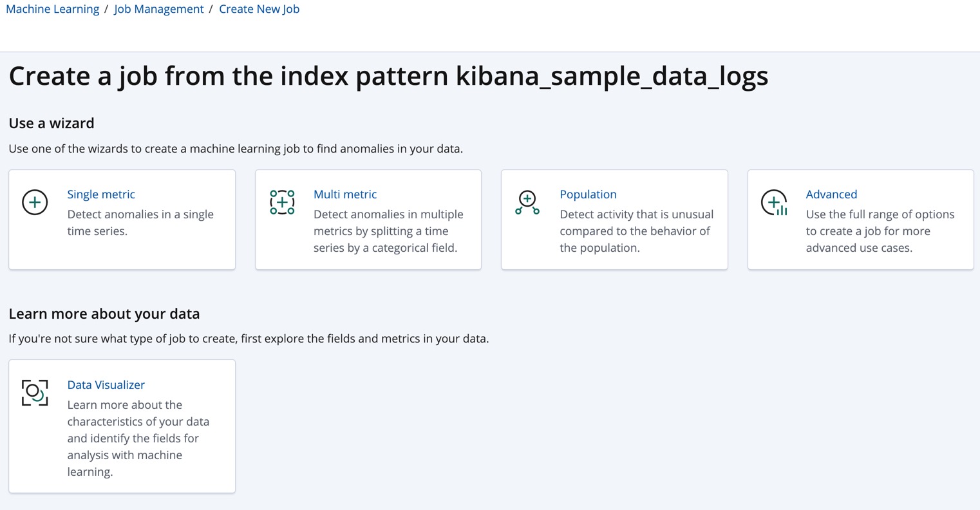This screenshot has width=980, height=510.
Task: Click the 'Learn more about your data' heading
Action: (x=104, y=314)
